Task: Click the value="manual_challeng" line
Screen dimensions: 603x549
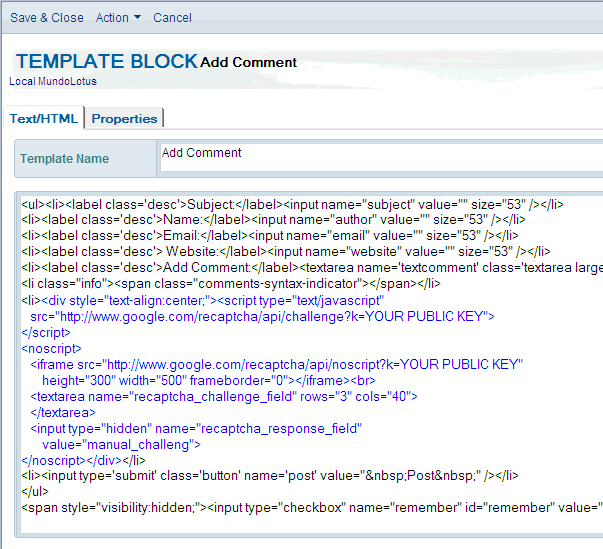Action: pyautogui.click(x=121, y=445)
